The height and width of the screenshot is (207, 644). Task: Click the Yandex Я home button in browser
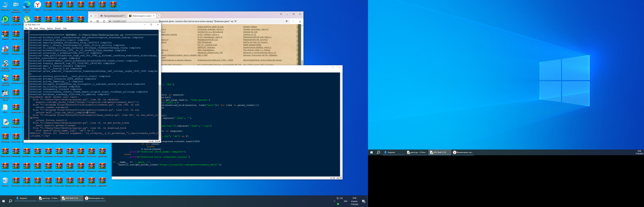[x=98, y=21]
